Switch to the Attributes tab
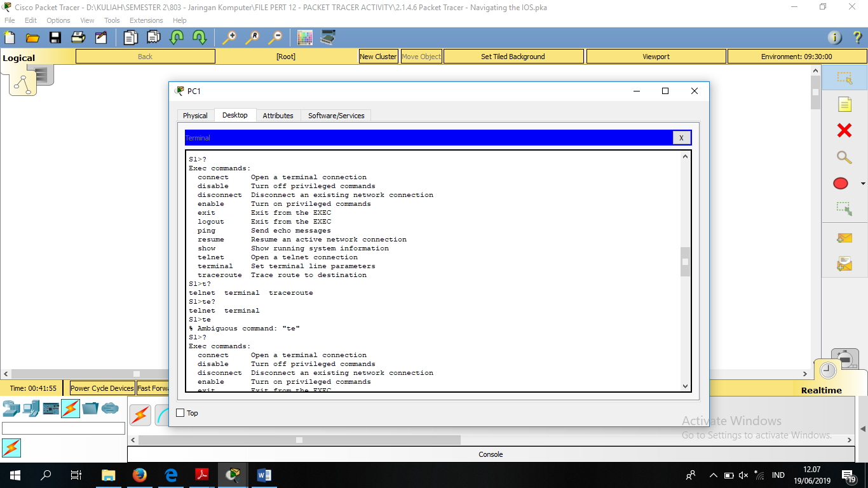The height and width of the screenshot is (488, 868). point(278,116)
